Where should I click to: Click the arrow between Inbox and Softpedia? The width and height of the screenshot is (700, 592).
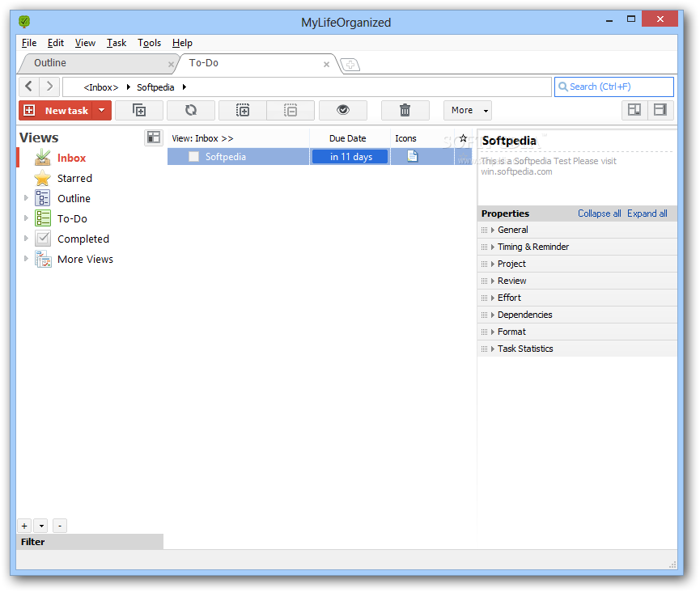tap(128, 87)
